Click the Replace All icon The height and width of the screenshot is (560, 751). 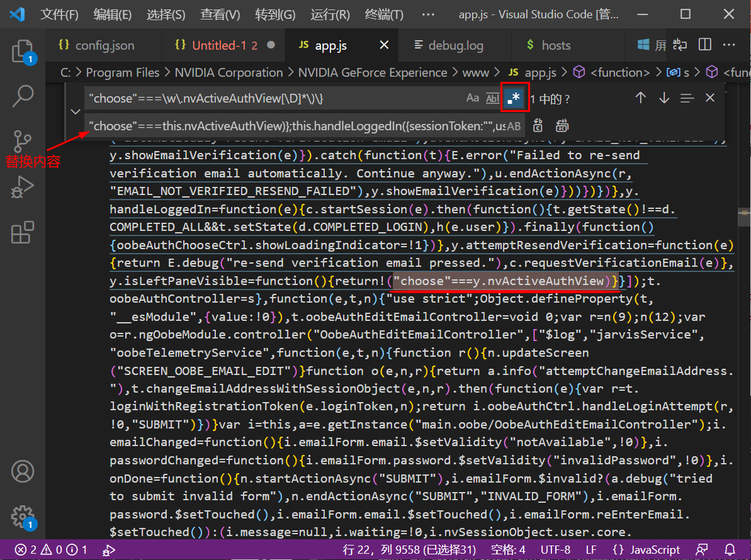[x=562, y=126]
